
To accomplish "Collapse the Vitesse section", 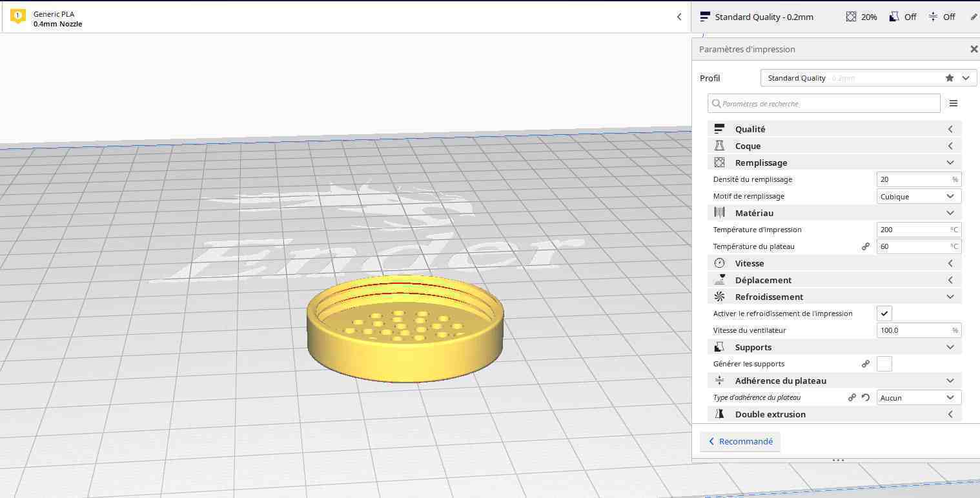I will 950,263.
